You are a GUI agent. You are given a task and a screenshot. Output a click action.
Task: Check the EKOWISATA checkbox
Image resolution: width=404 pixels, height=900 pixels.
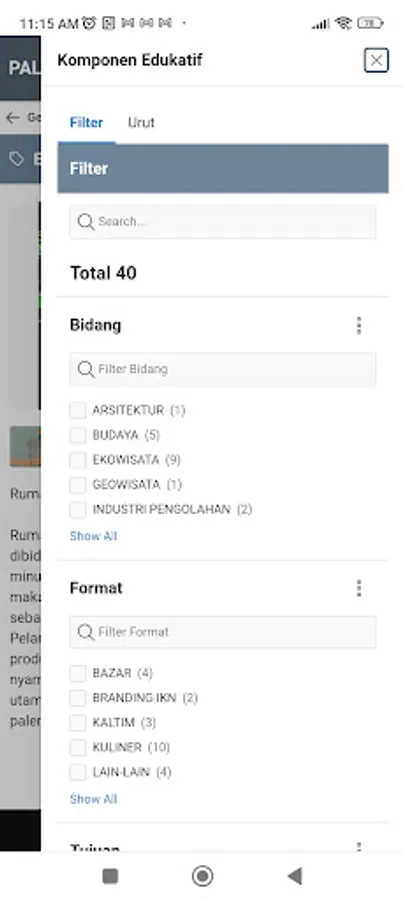[x=78, y=460]
